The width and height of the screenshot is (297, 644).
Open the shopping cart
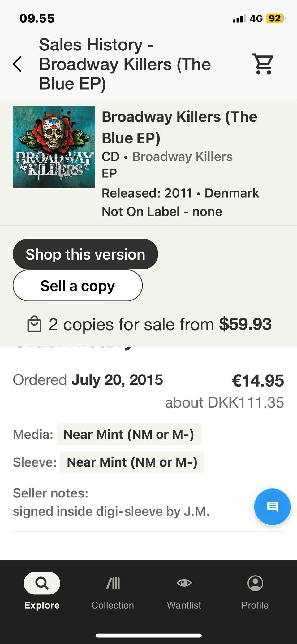pos(263,64)
